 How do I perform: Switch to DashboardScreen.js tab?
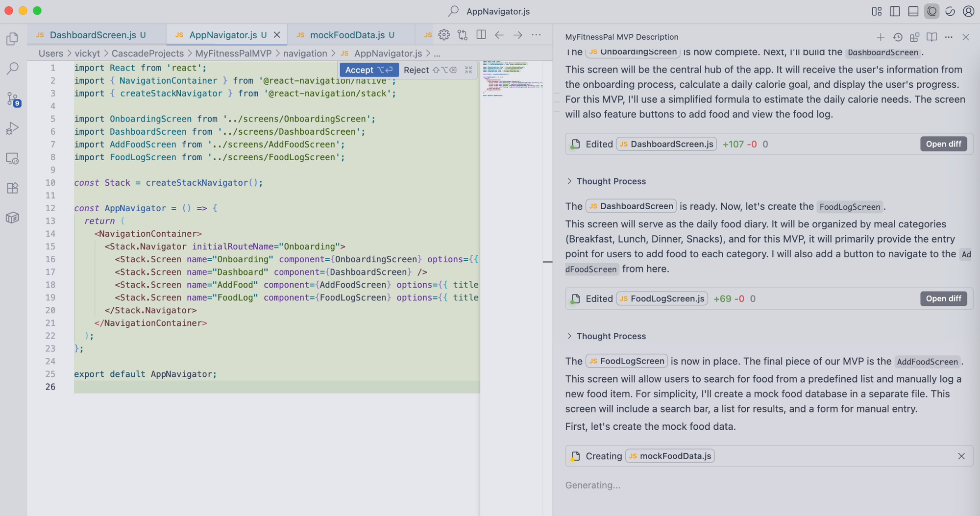click(x=97, y=35)
